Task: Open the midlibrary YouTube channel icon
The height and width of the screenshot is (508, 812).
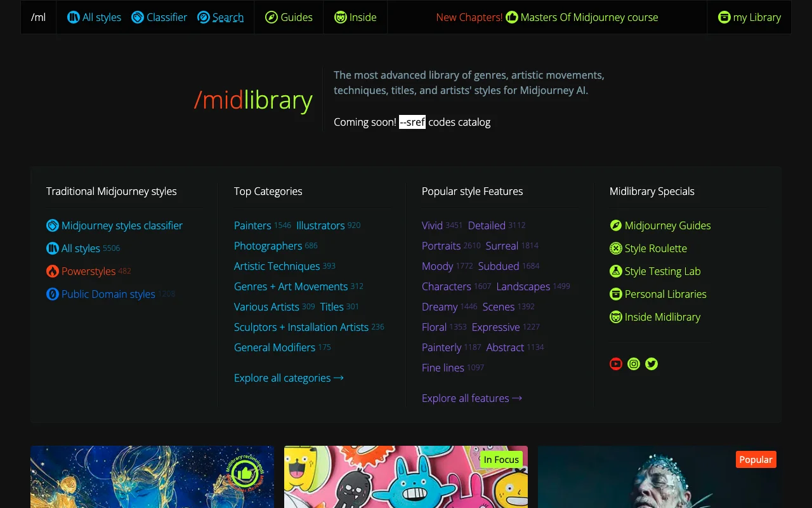Action: (616, 364)
